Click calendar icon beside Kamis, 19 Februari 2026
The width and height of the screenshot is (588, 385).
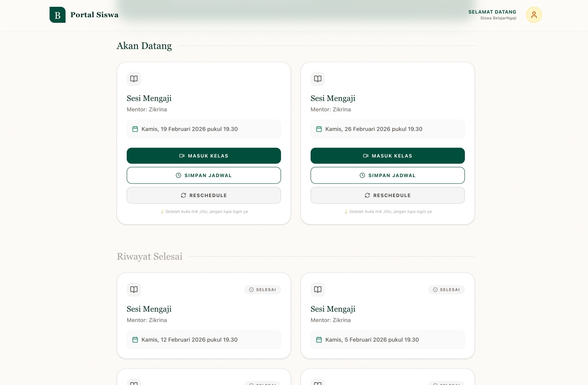tap(135, 129)
